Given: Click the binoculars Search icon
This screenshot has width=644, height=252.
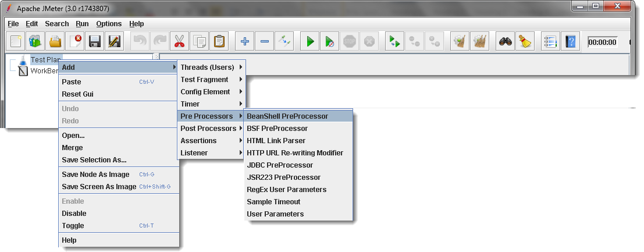Looking at the screenshot, I should pos(506,42).
